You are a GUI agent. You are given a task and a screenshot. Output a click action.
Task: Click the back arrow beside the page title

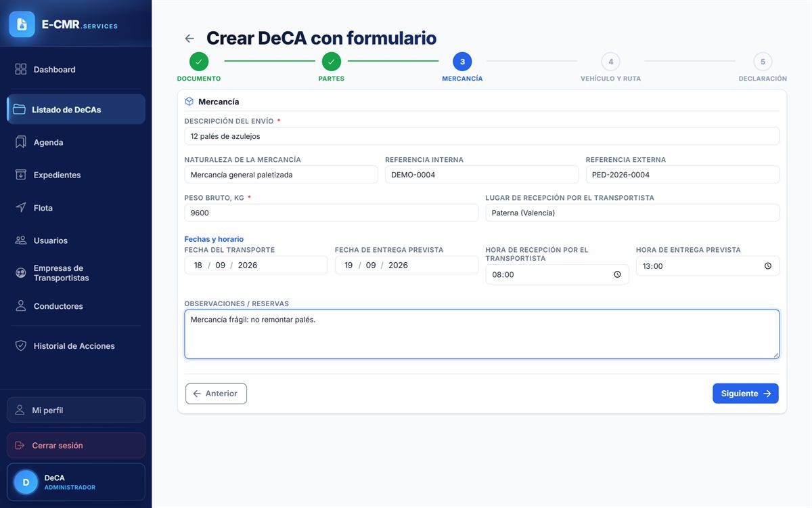pos(189,39)
